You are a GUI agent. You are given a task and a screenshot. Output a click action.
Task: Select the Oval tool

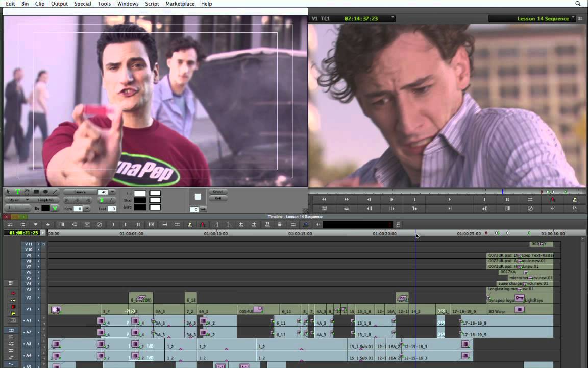click(x=45, y=192)
